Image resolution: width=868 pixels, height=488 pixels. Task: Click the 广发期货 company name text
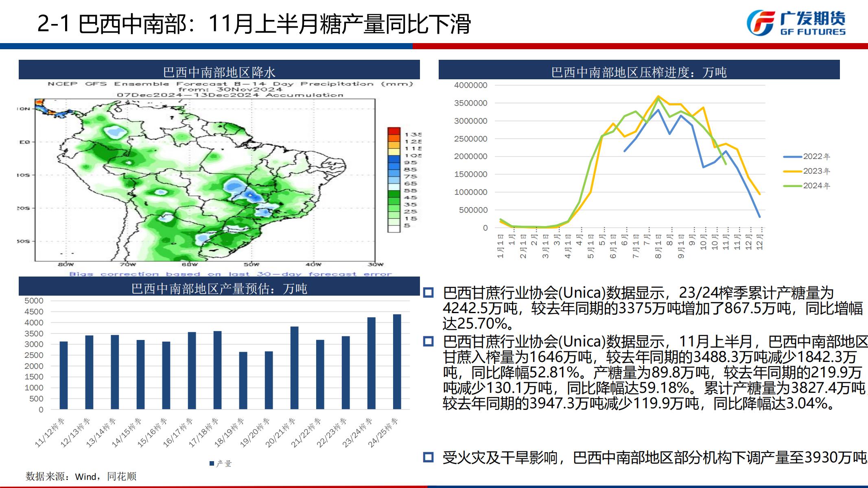point(813,18)
